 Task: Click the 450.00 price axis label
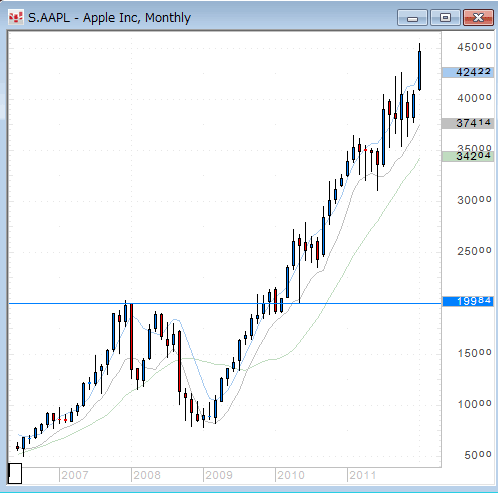pos(474,47)
